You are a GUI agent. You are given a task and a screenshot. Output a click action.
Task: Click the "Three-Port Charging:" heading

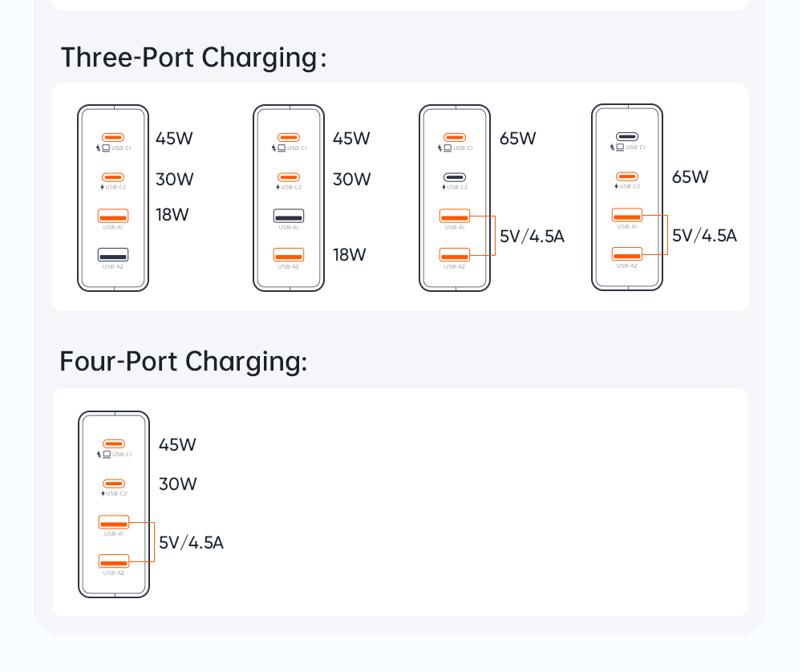(x=193, y=58)
